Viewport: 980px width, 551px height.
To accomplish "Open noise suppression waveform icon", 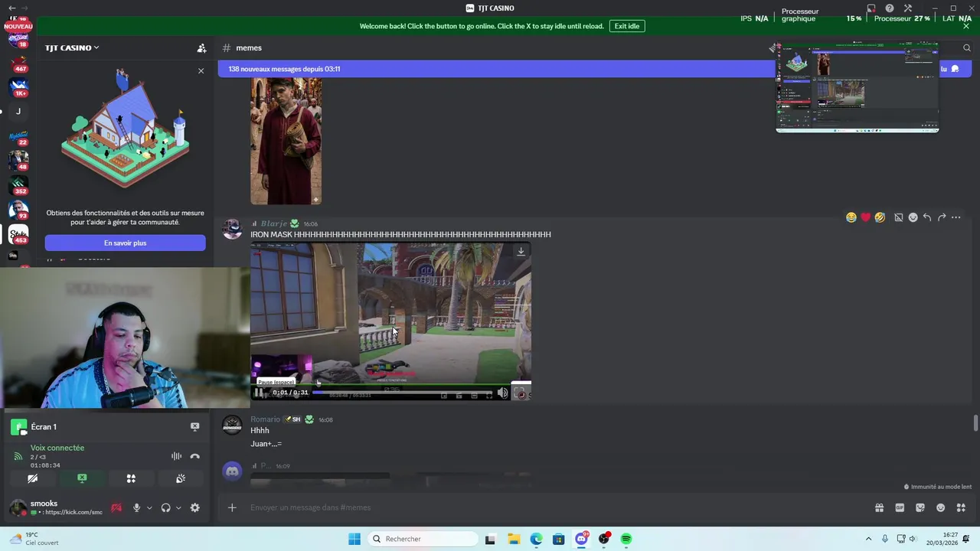I will [177, 456].
